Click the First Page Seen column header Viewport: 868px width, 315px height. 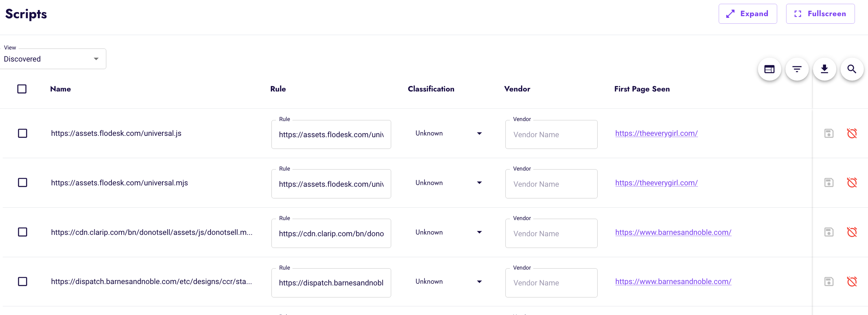(x=642, y=89)
